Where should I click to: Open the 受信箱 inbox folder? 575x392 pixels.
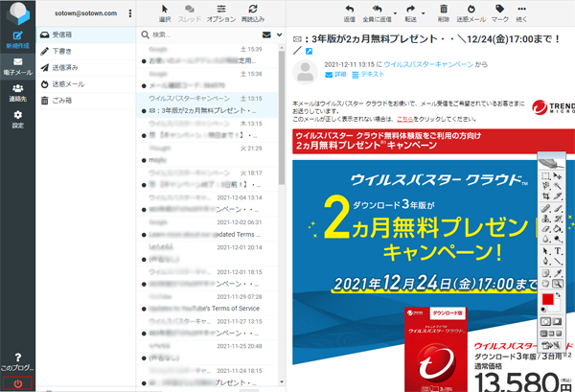(x=86, y=35)
